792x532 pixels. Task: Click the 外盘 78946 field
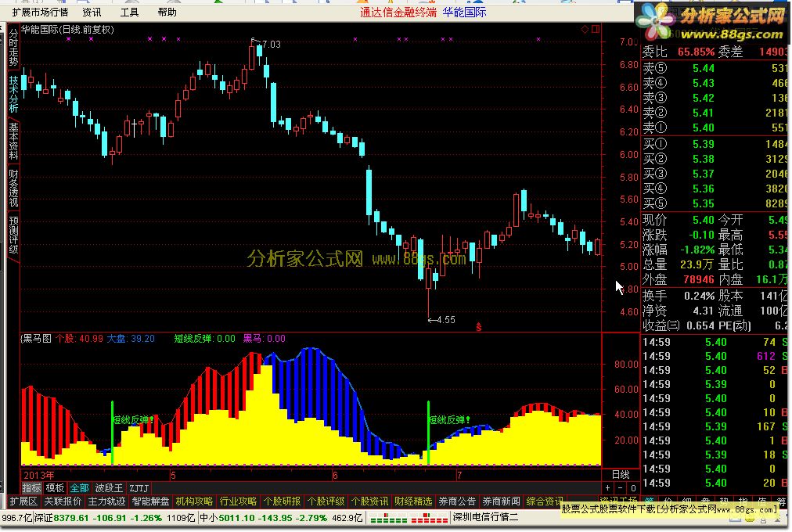pos(679,279)
